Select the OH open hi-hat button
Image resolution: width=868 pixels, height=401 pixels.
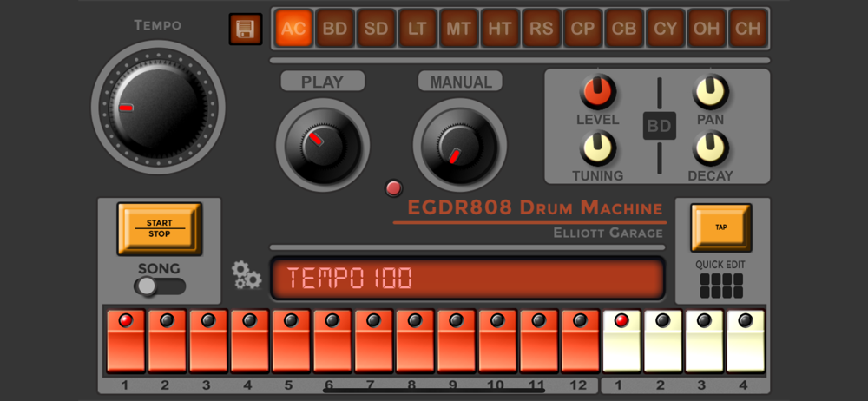(707, 29)
